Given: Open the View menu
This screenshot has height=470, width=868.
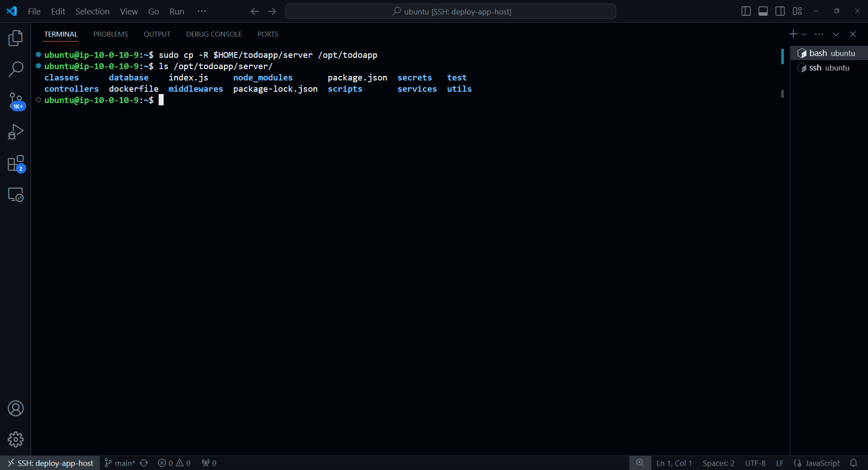Looking at the screenshot, I should click(129, 11).
